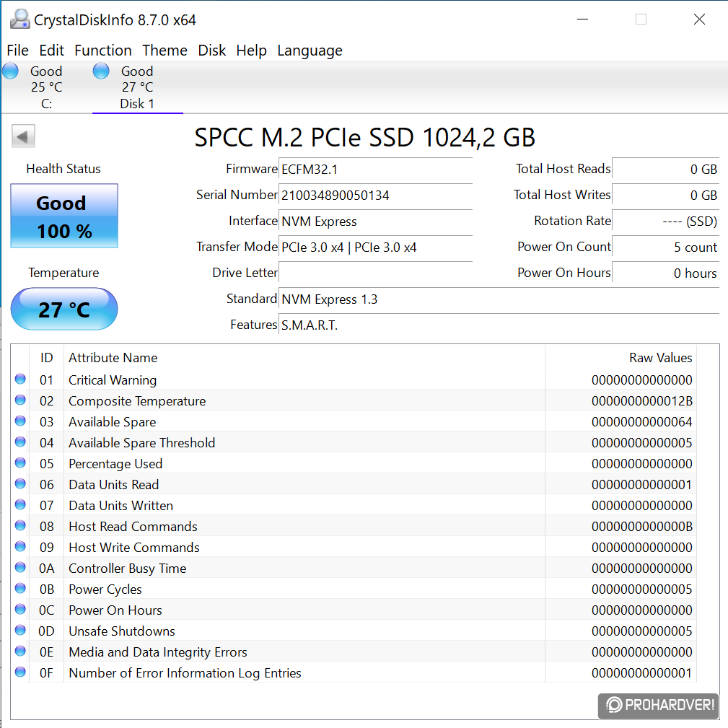
Task: Click status orb beside Power On Hours row 0C
Action: (20, 609)
